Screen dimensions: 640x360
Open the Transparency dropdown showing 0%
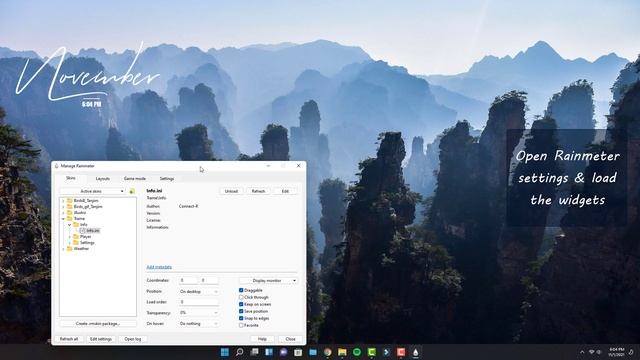pos(199,313)
